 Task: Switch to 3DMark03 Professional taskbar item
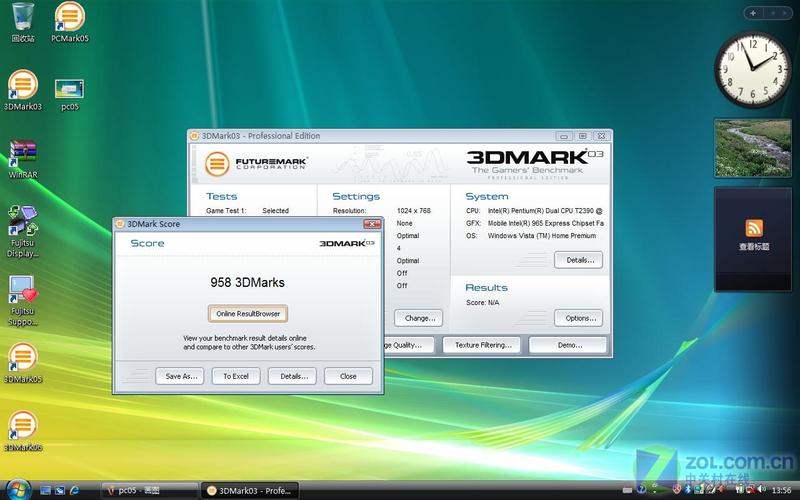(x=249, y=491)
